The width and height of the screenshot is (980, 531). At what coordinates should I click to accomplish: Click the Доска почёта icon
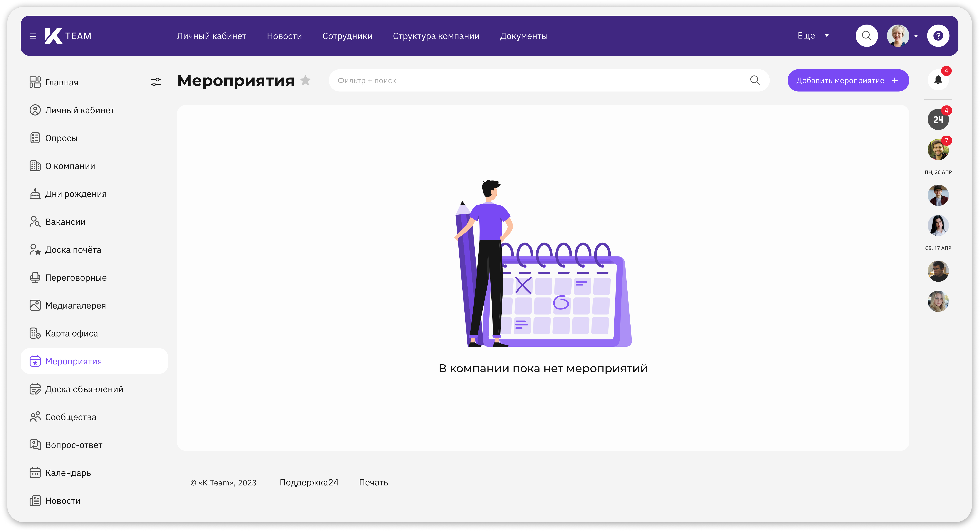click(35, 250)
